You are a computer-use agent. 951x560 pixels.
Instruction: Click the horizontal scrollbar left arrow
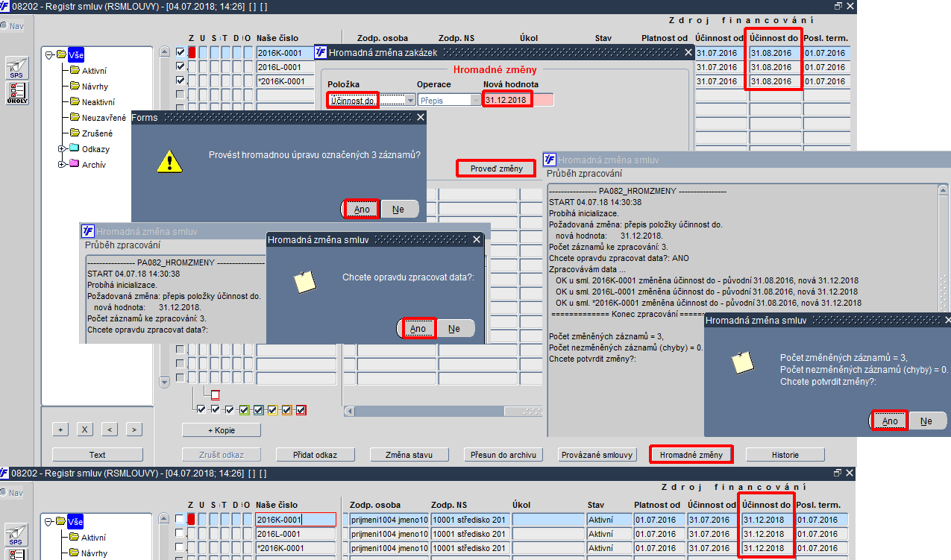[348, 411]
